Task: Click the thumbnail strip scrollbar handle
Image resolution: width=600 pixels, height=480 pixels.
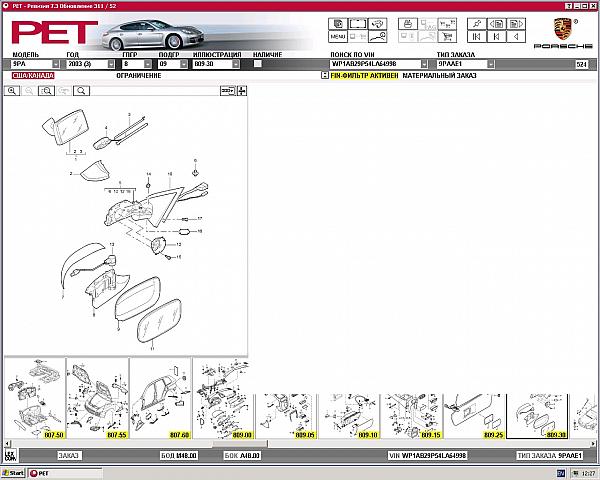Action: (240, 443)
